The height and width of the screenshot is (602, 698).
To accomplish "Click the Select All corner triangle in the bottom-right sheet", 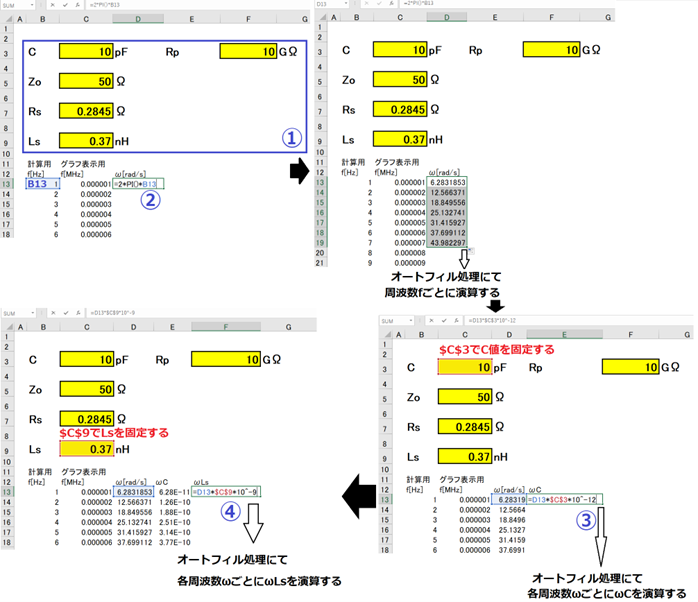I will (387, 335).
